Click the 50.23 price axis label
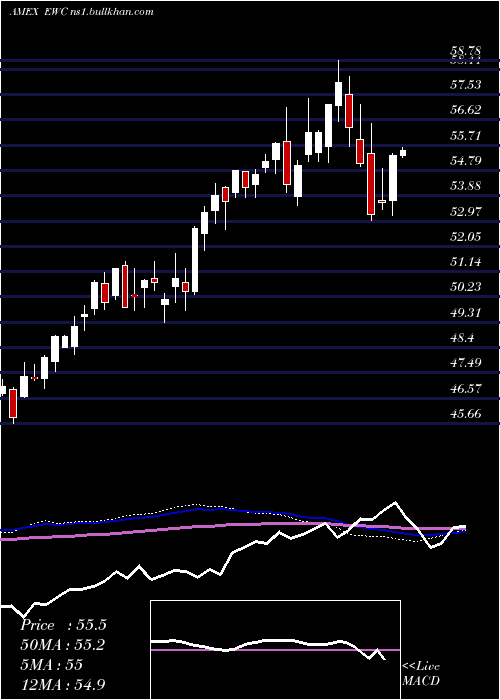500x700 pixels. pyautogui.click(x=466, y=286)
